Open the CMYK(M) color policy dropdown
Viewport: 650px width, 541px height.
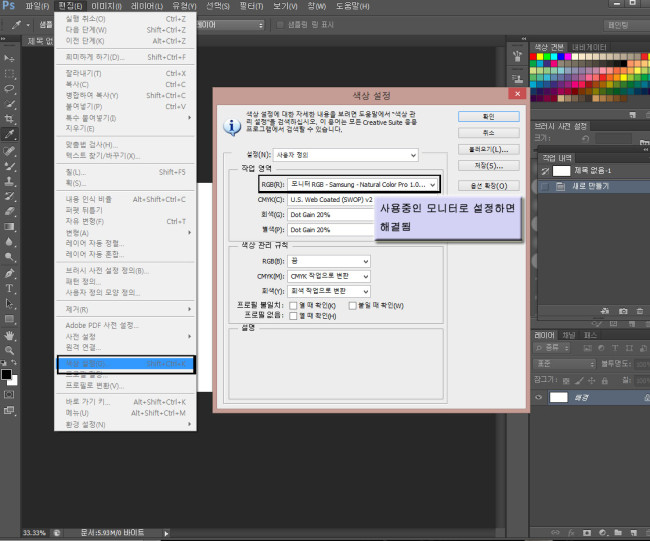[329, 275]
